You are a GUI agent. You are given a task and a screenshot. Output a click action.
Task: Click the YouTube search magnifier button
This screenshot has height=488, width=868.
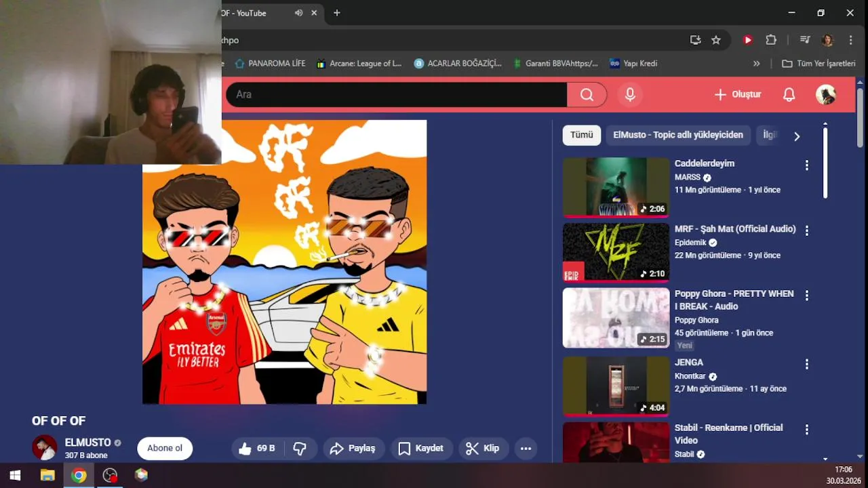point(587,95)
